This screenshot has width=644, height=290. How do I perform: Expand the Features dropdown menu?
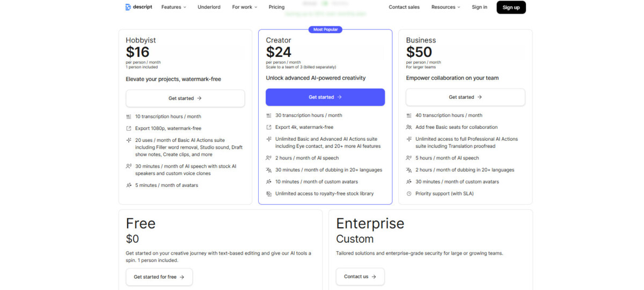tap(174, 7)
